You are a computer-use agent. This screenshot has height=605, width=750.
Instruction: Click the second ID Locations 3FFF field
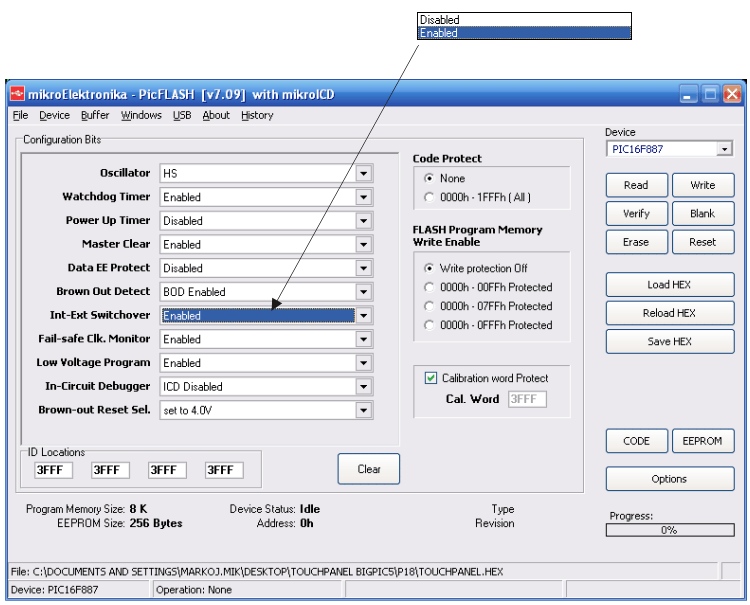tap(110, 470)
